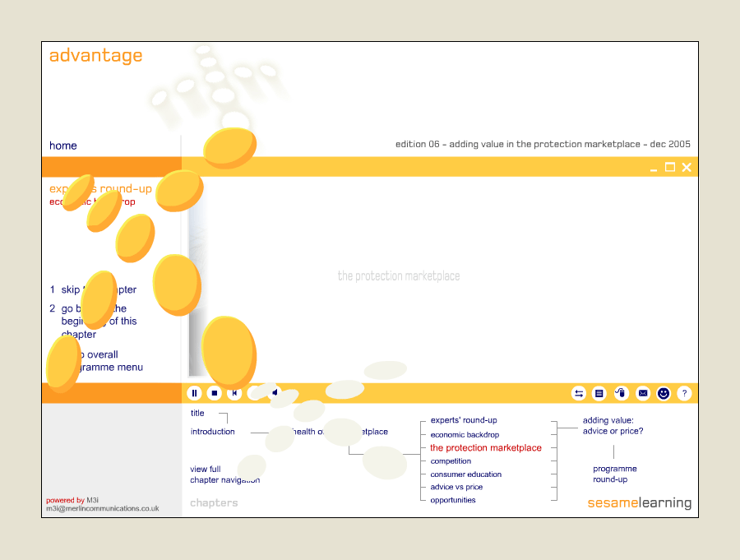The image size is (740, 560).
Task: Select experts' round-up in chapter list
Action: pos(464,420)
